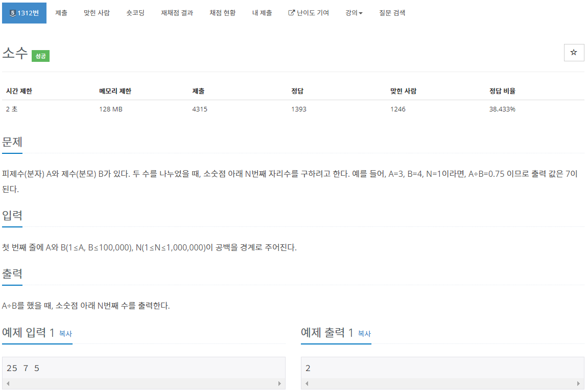Copy 예제 입력 1 via 복사 link
Image resolution: width=587 pixels, height=392 pixels.
click(x=65, y=334)
